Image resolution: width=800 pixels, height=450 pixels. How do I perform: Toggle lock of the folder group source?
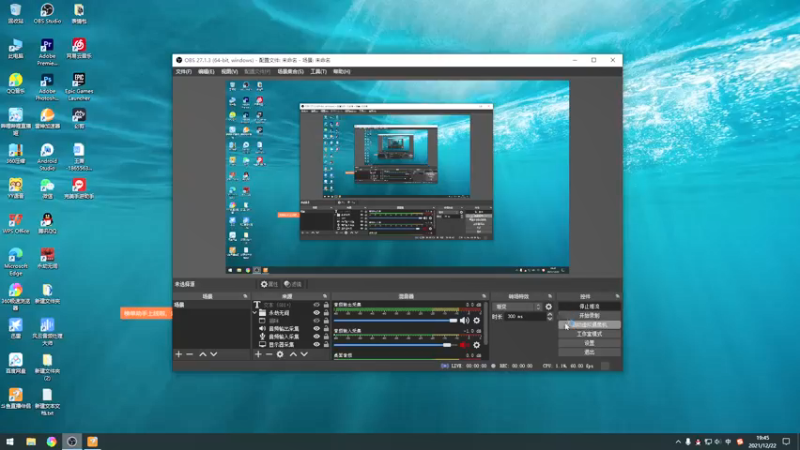point(326,313)
